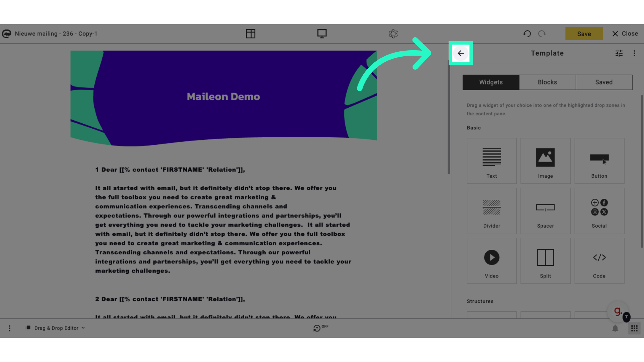The width and height of the screenshot is (644, 362).
Task: Open template settings sliders icon
Action: coord(619,53)
